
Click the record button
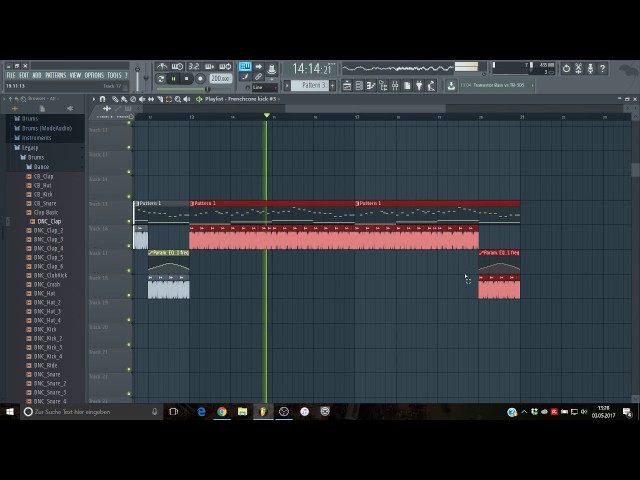[x=200, y=78]
